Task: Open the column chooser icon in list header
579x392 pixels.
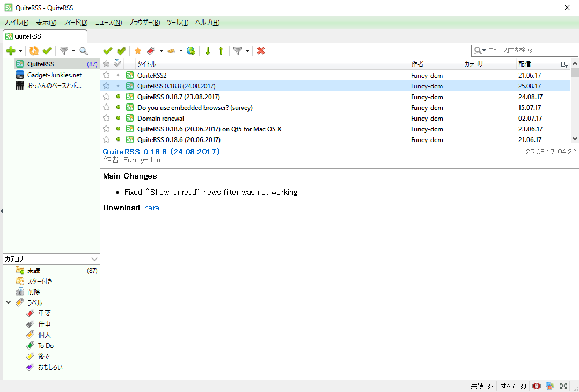Action: (564, 64)
